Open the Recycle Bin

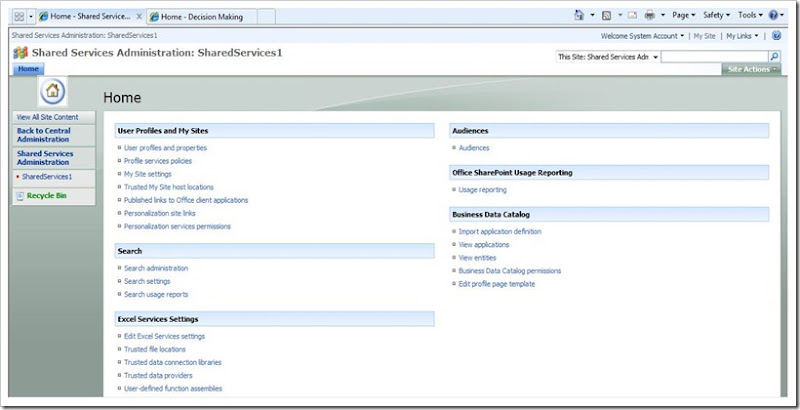tap(46, 196)
